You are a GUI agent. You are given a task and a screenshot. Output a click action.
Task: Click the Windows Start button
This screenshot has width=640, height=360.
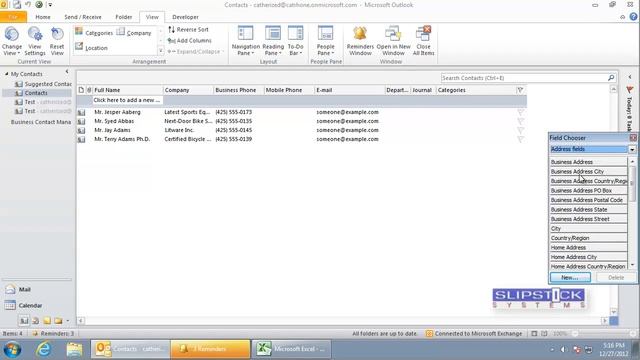coord(13,350)
